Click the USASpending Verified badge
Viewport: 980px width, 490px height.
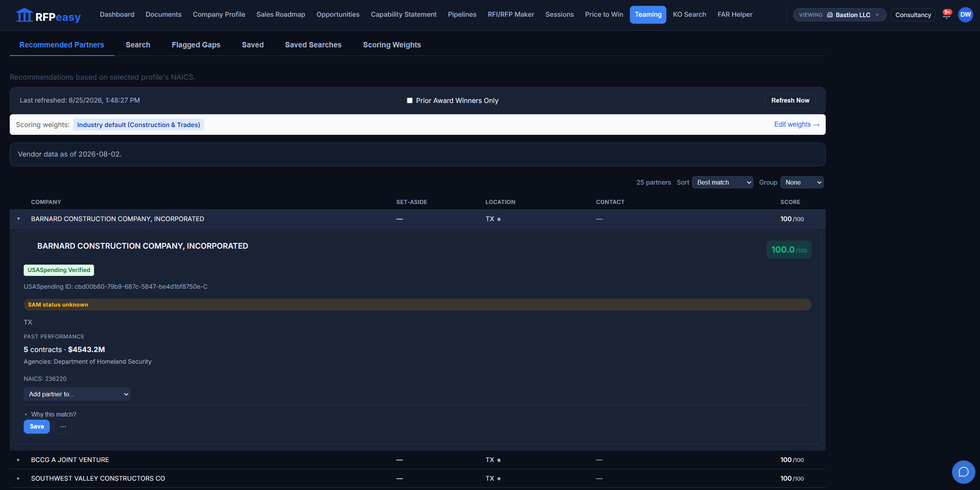[59, 270]
